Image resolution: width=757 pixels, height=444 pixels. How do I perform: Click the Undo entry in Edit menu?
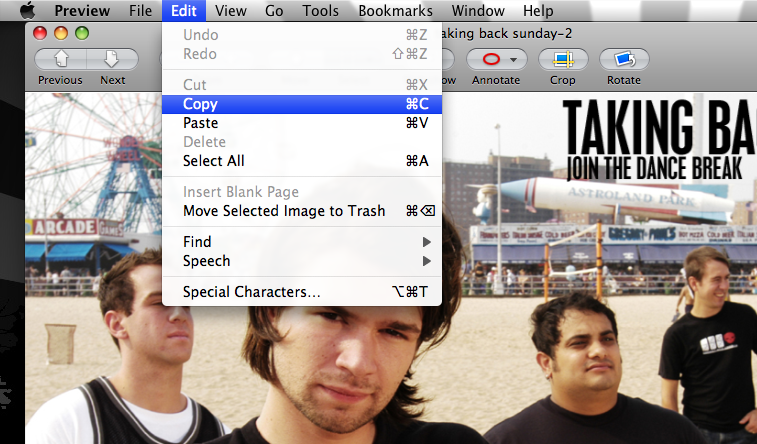click(302, 35)
